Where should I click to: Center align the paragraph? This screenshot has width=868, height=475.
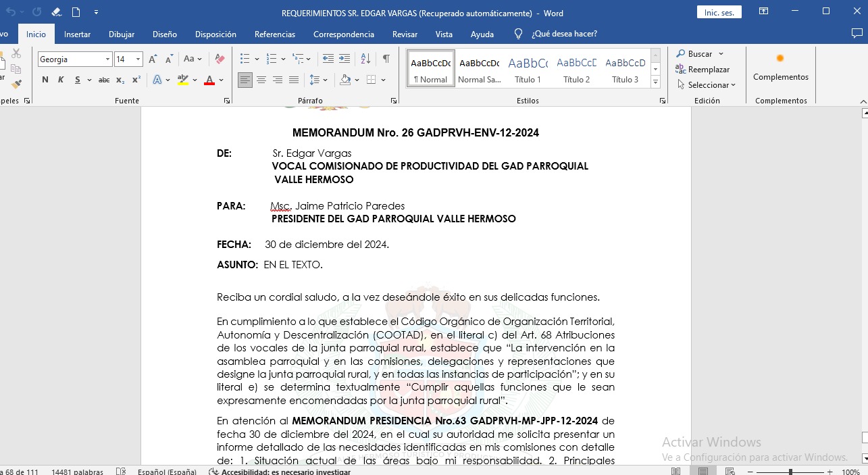click(x=261, y=80)
